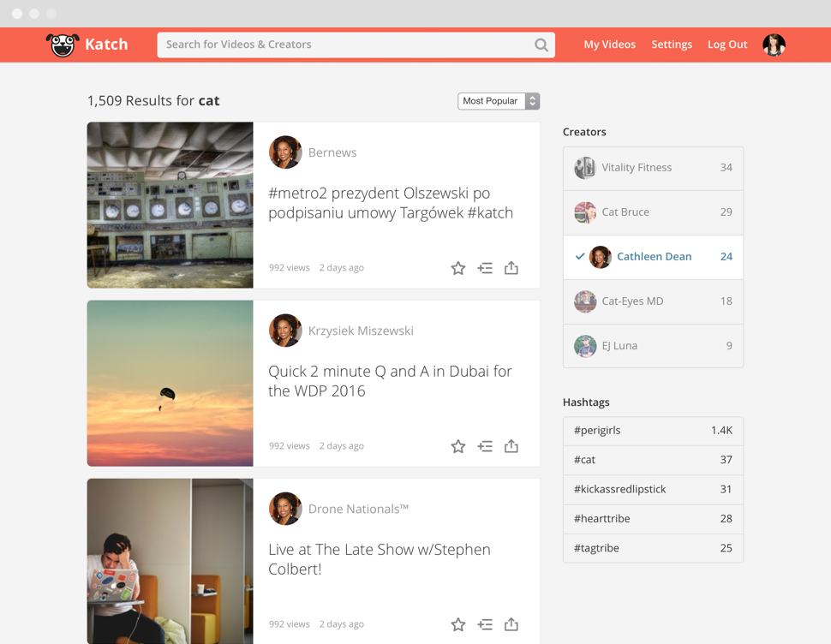Favorite the #metro2 prezydent Olszewski video
The width and height of the screenshot is (831, 644).
(x=458, y=268)
